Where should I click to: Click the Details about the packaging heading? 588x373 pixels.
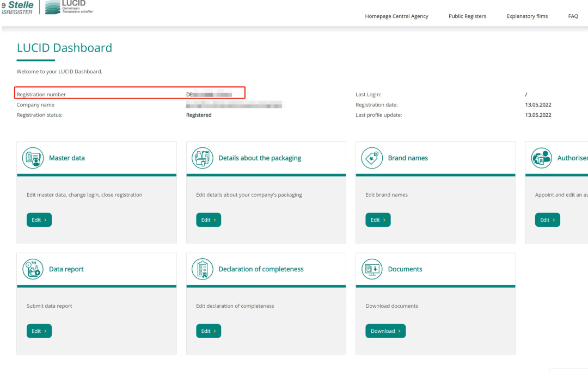pos(260,158)
